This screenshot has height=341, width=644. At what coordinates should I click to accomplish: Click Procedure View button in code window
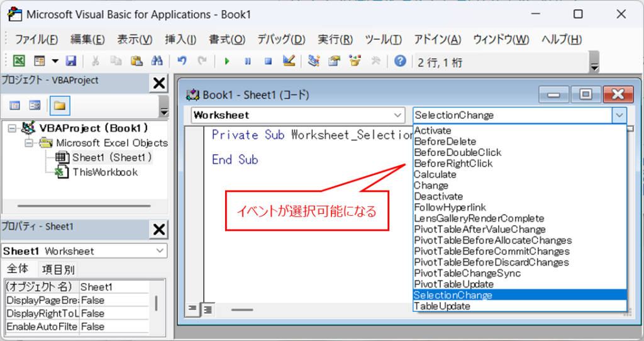(192, 309)
